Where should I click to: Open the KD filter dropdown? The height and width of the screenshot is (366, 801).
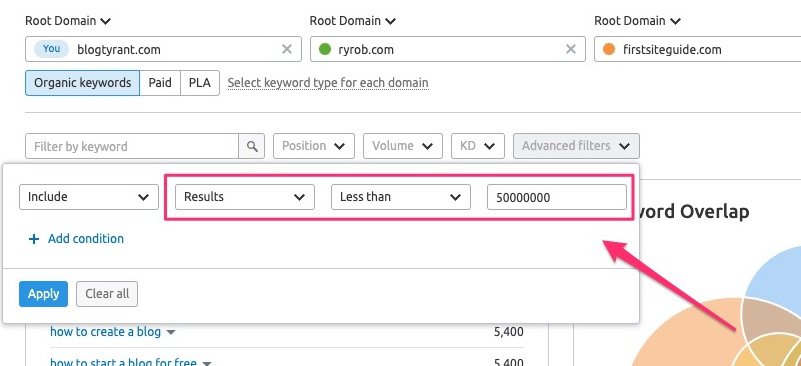click(478, 146)
